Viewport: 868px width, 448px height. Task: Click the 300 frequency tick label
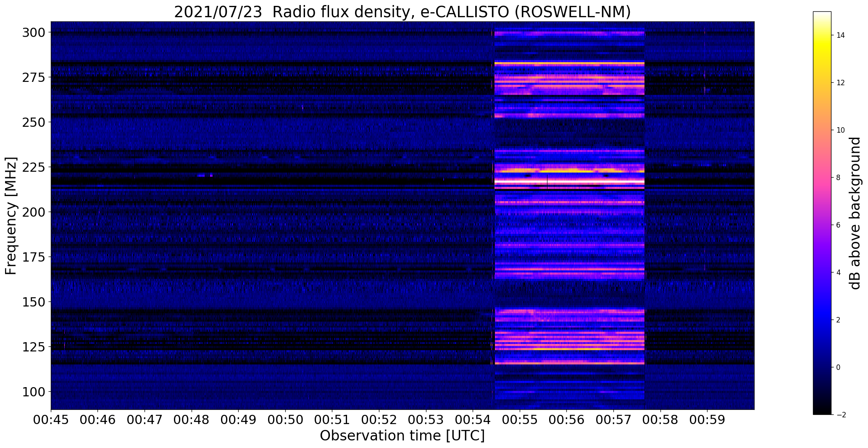tap(34, 32)
